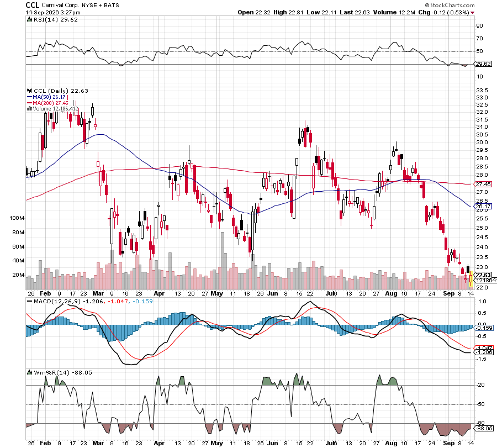
Task: Click the boxed -1.206 MACD axis tag
Action: (x=484, y=352)
